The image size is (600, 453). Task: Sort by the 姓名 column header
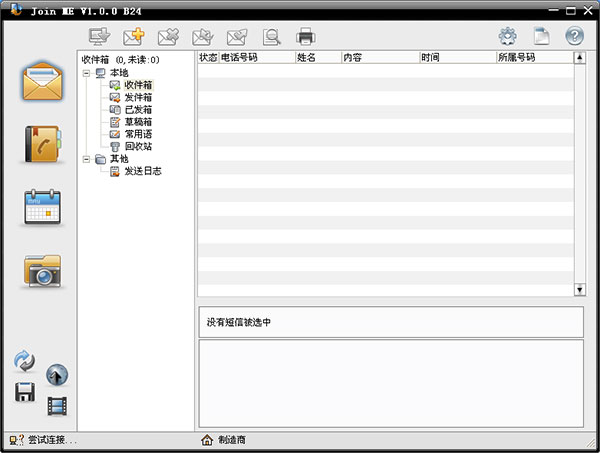[318, 57]
